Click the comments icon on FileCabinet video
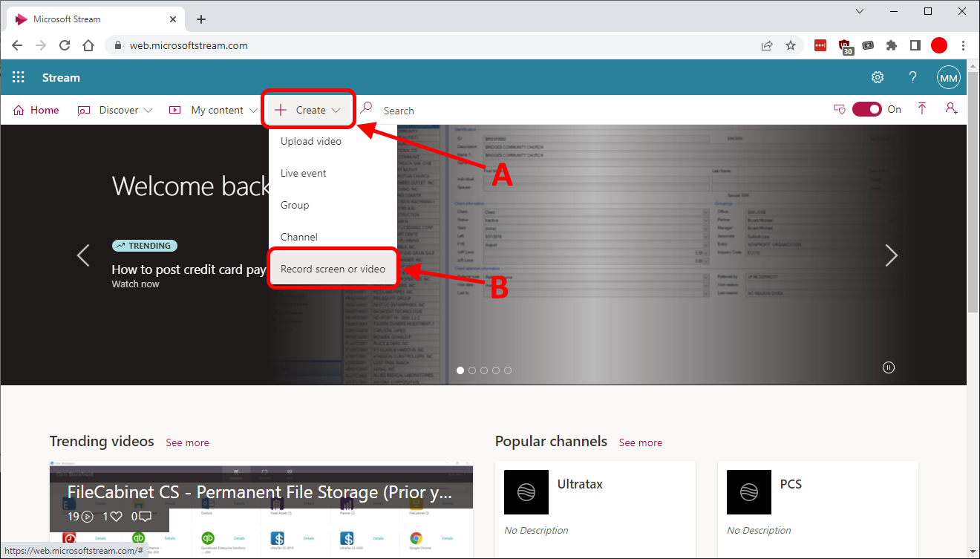980x559 pixels. pyautogui.click(x=146, y=517)
